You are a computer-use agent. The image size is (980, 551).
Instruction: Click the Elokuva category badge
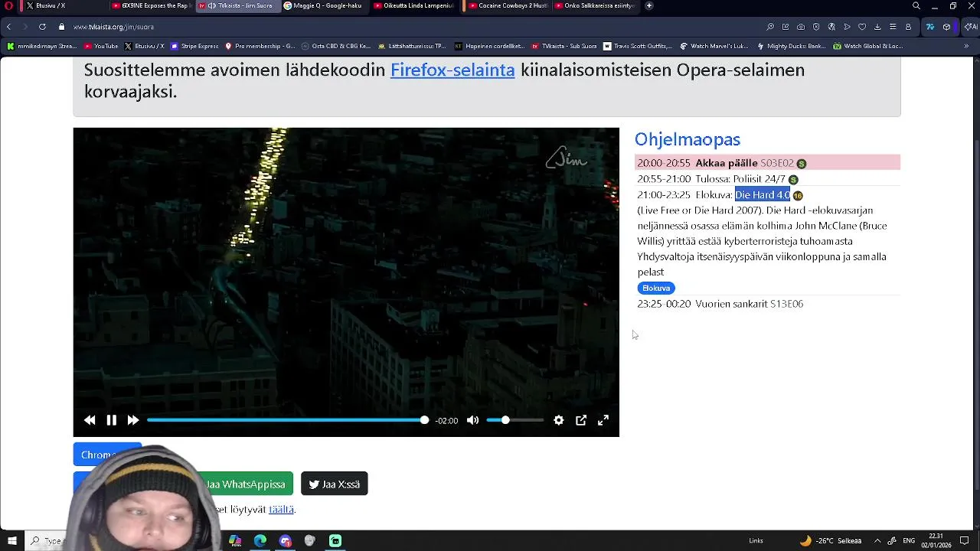(x=656, y=288)
